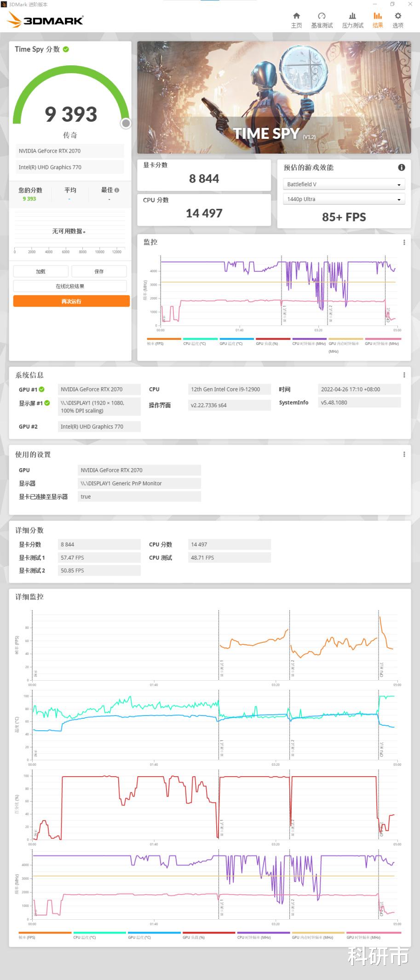Toggle 帧率 (FPS) legend in monitoring chart
This screenshot has width=420, height=980.
(164, 342)
